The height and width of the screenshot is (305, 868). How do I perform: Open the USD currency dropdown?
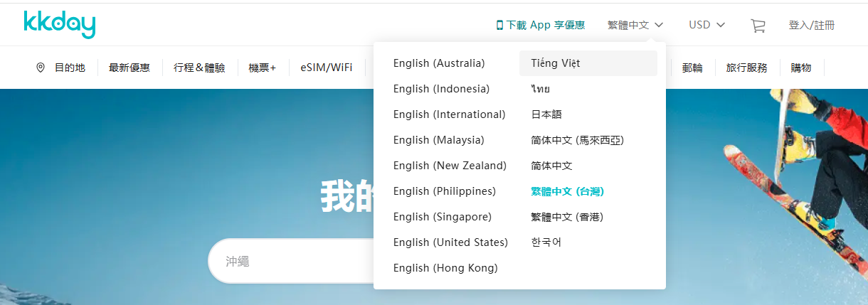coord(706,25)
